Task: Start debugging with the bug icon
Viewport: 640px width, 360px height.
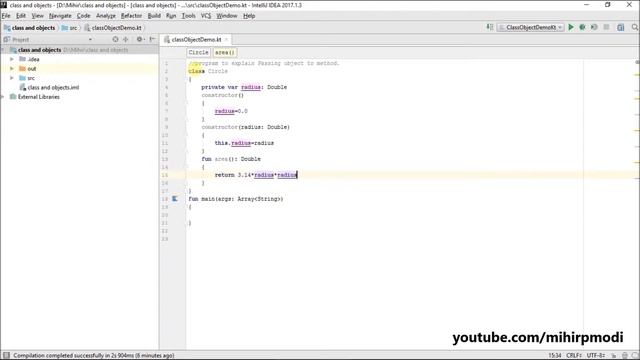Action: point(582,27)
